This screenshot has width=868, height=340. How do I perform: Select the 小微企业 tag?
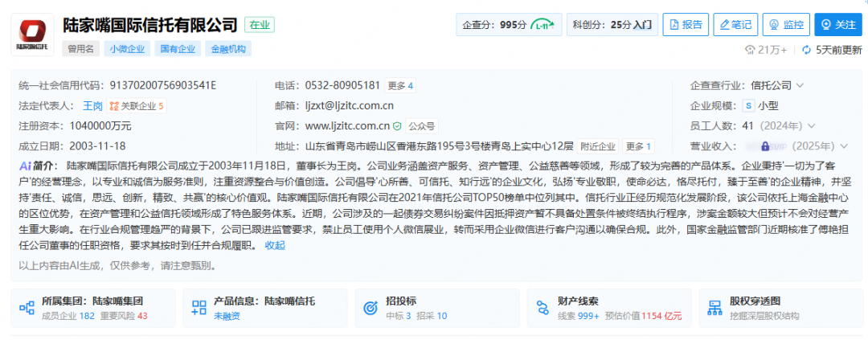point(127,49)
